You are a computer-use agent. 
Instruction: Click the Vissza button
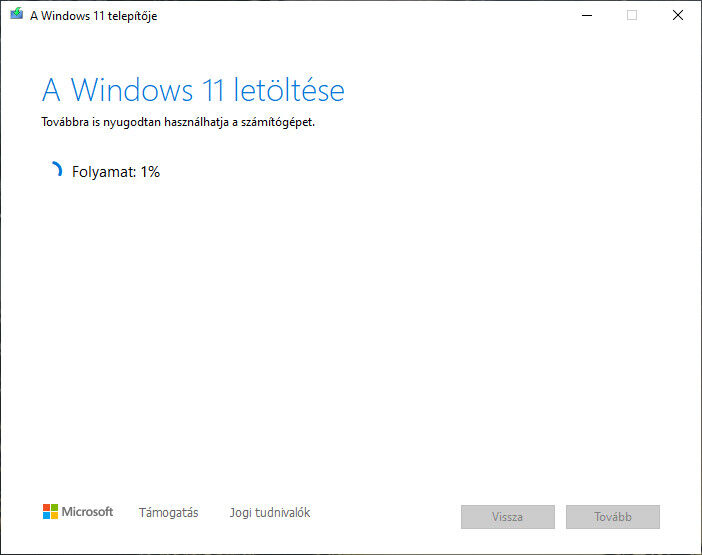coord(508,517)
